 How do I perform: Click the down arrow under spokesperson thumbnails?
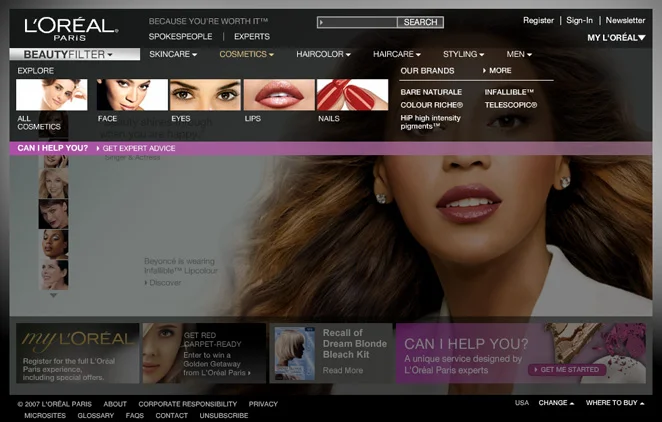click(x=53, y=295)
